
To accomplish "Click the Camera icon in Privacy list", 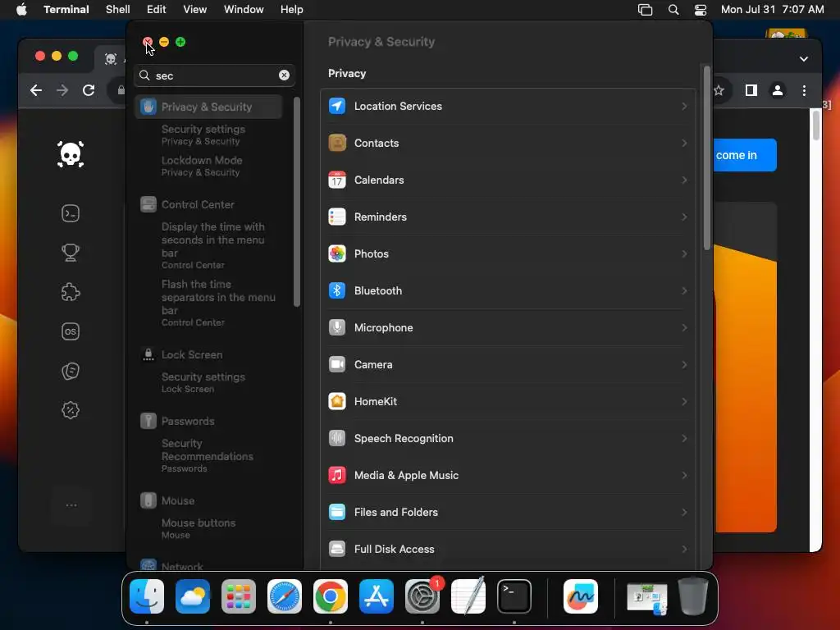I will (337, 365).
